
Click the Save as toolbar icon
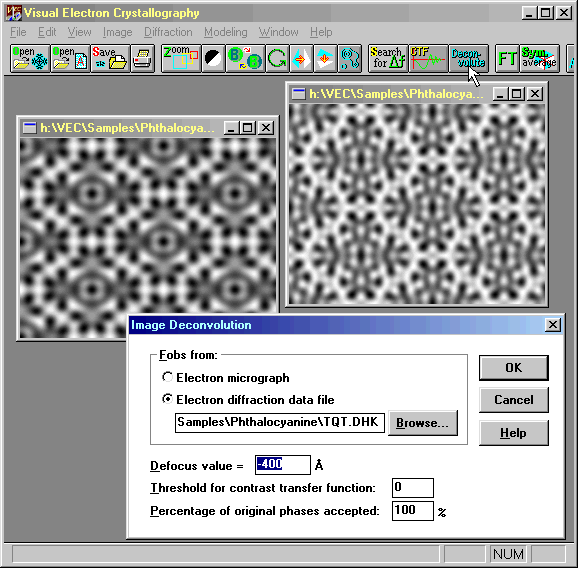[x=110, y=59]
